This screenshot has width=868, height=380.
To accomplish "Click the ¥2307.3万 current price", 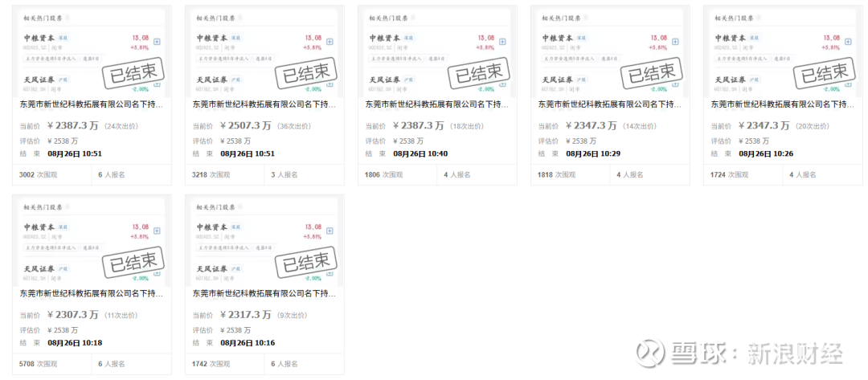I will 73,315.
